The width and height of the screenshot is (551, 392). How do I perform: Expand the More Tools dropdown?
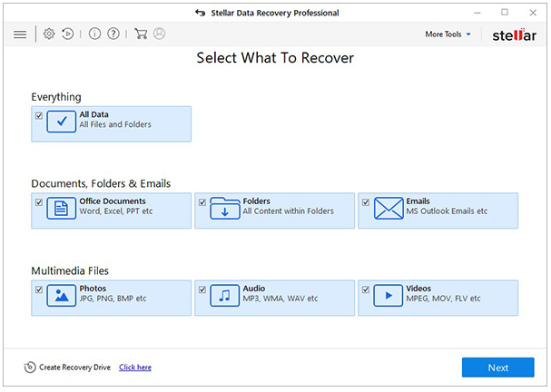pos(448,34)
